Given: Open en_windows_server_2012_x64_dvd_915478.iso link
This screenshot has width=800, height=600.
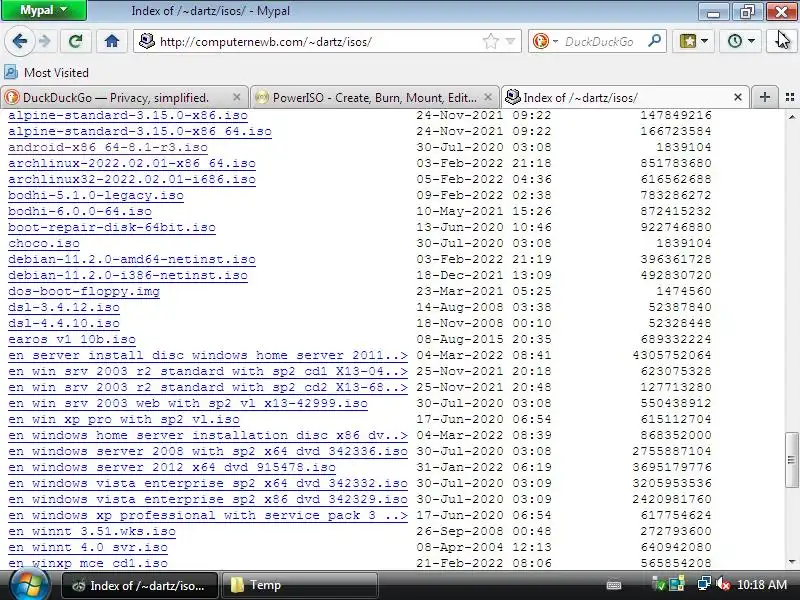Looking at the screenshot, I should (x=172, y=467).
